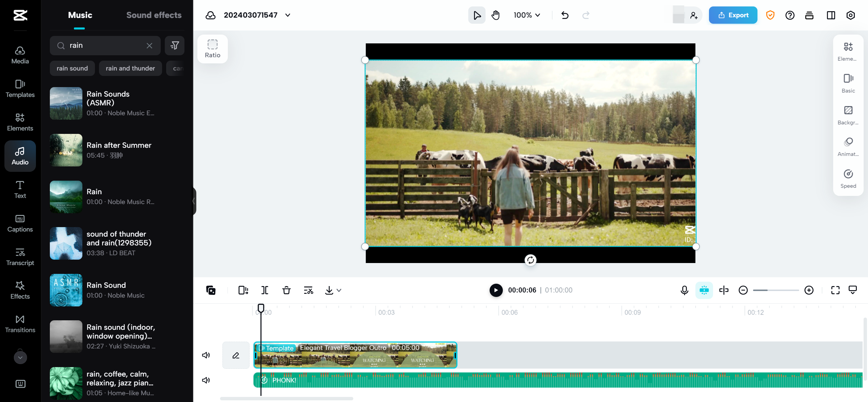868x402 pixels.
Task: Toggle mute on main video track
Action: pyautogui.click(x=206, y=355)
